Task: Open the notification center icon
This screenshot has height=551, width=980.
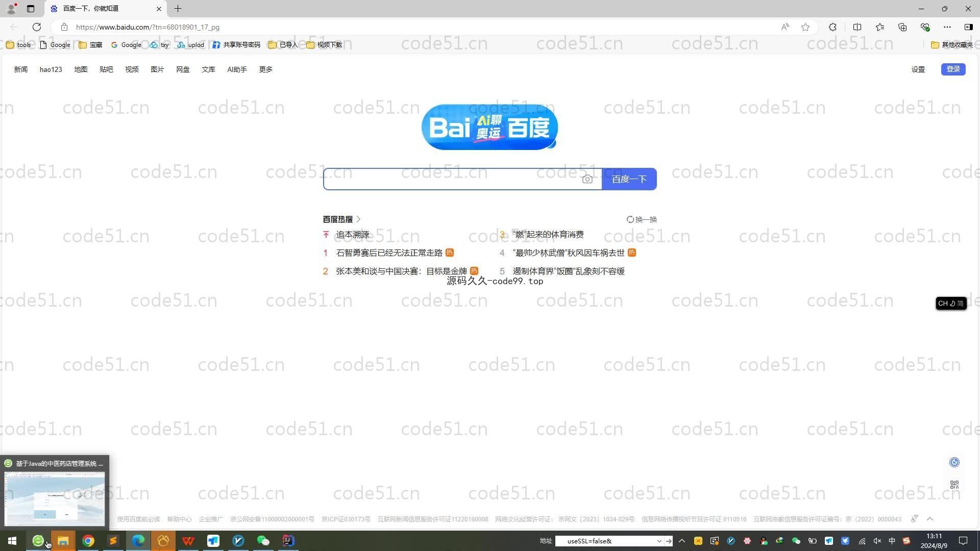Action: [963, 541]
